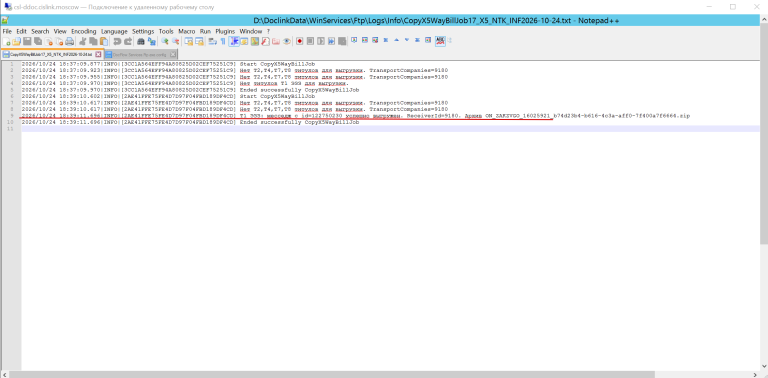Click the macro Playback icon

[x=321, y=41]
